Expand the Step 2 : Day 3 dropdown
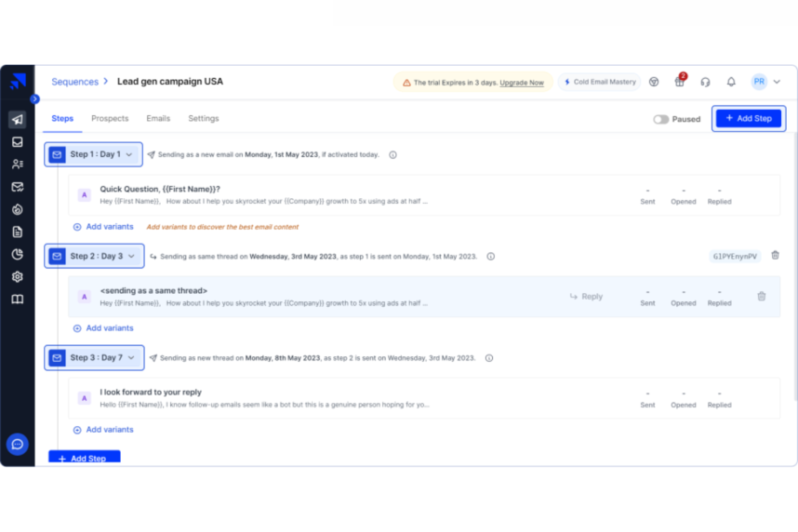 (133, 256)
